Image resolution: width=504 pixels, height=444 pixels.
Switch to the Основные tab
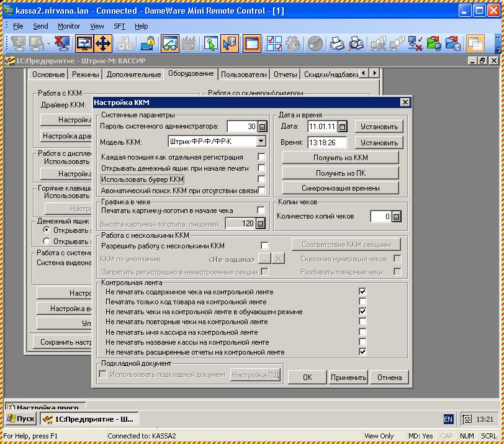(48, 75)
